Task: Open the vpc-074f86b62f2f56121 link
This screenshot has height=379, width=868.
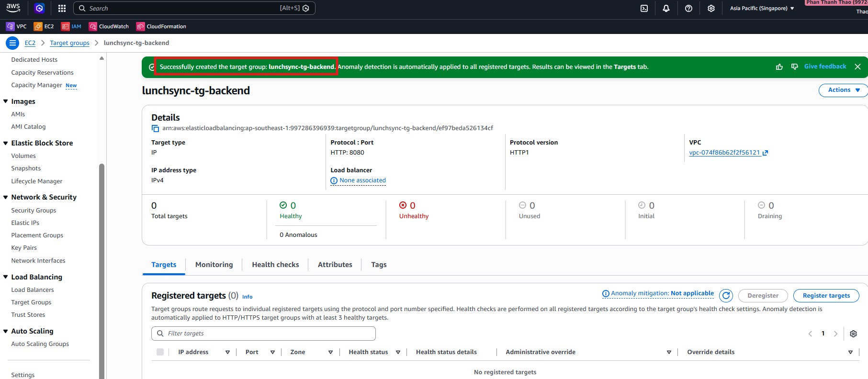Action: 724,153
